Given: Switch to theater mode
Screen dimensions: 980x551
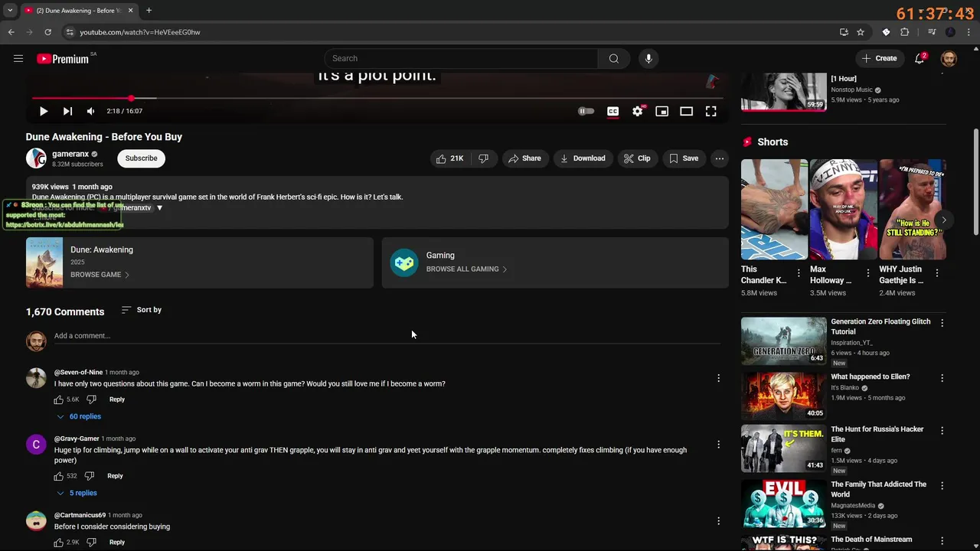Looking at the screenshot, I should [687, 111].
